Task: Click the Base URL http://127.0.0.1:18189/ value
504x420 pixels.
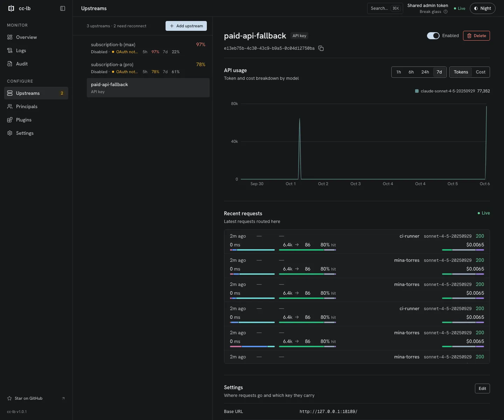Action: [x=328, y=412]
